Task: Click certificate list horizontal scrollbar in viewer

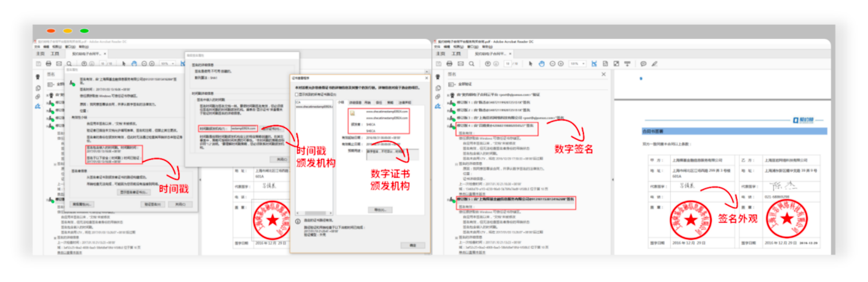Action: 314,213
